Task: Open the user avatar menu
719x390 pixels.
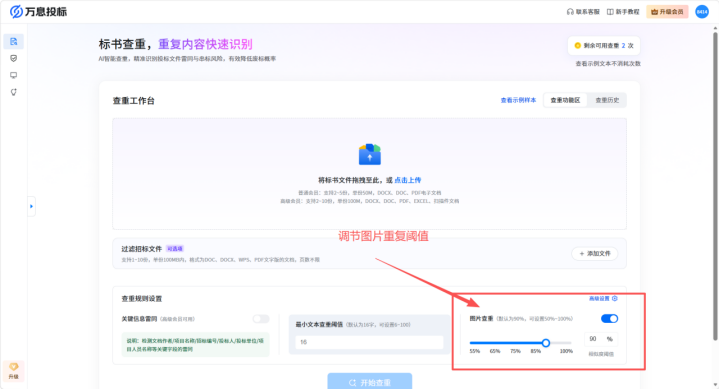Action: [x=702, y=12]
